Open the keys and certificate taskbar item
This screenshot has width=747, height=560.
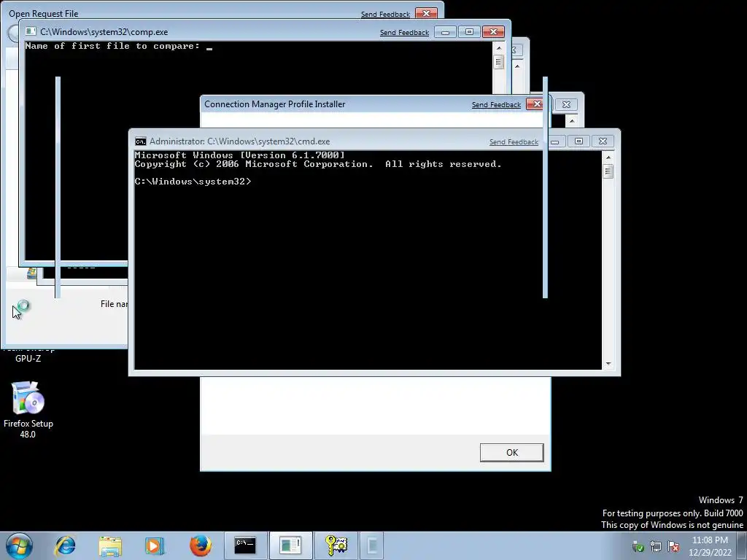point(336,545)
